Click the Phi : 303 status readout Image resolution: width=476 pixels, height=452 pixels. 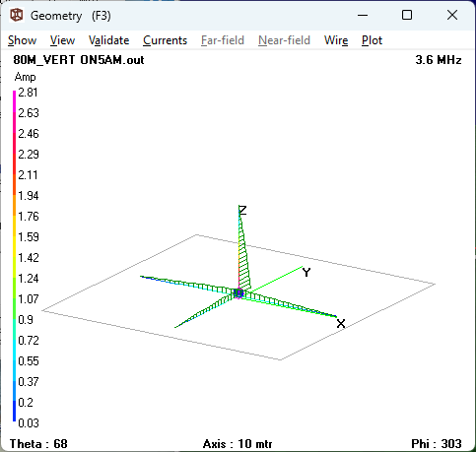(437, 444)
